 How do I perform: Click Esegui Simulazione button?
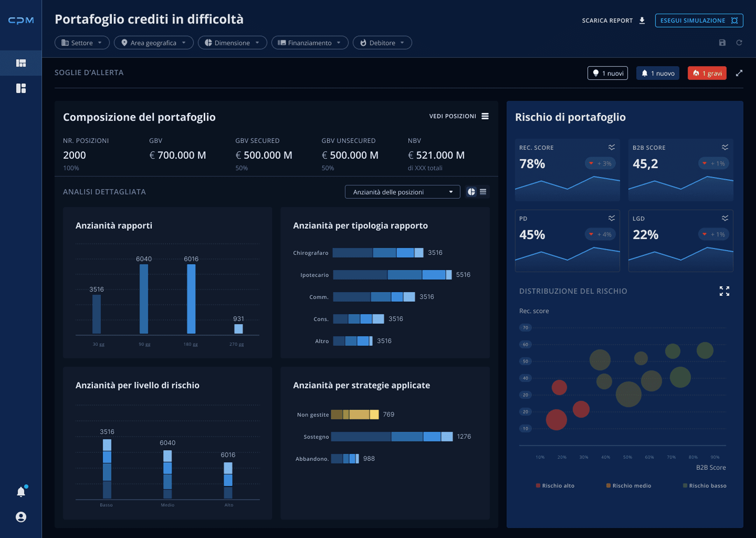coord(699,21)
